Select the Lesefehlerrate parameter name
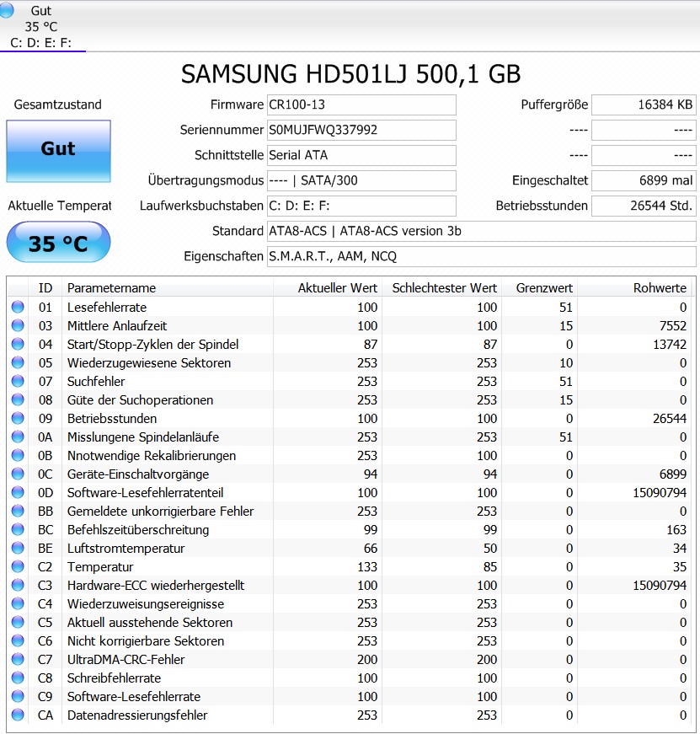The image size is (700, 734). point(107,307)
